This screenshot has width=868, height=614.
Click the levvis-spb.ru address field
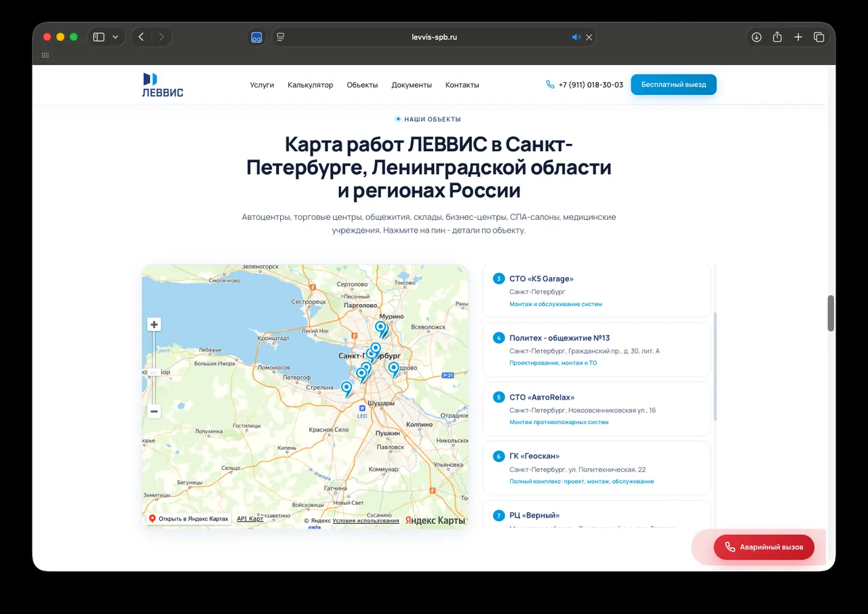pyautogui.click(x=434, y=37)
